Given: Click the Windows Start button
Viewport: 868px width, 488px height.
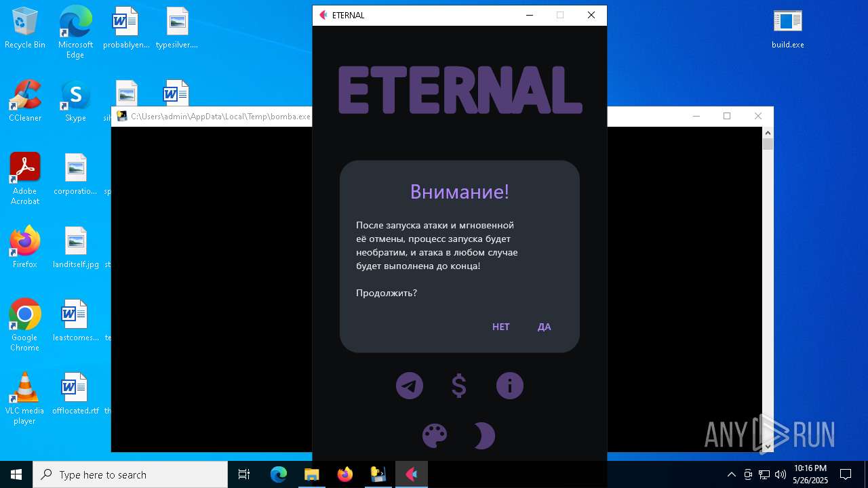Looking at the screenshot, I should (x=16, y=474).
